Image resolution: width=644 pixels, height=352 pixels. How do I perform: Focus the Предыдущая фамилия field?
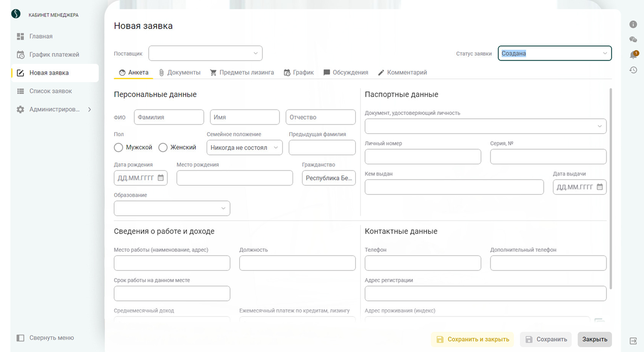coord(322,148)
